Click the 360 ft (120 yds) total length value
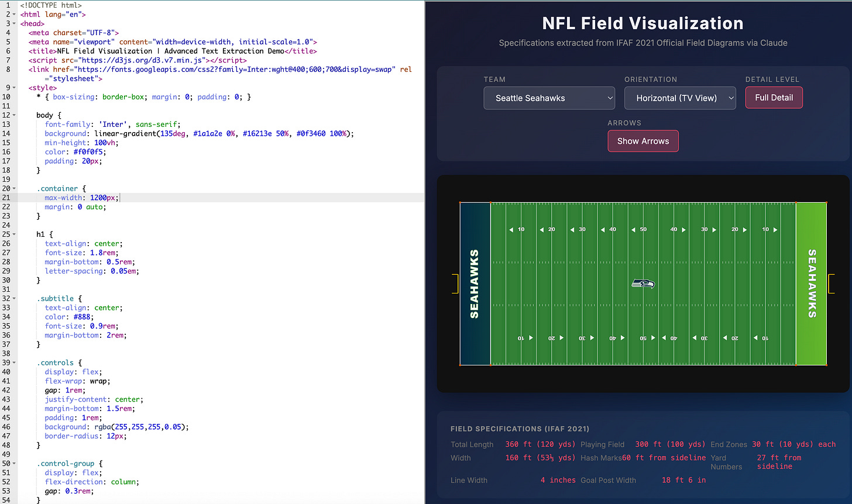 tap(540, 444)
